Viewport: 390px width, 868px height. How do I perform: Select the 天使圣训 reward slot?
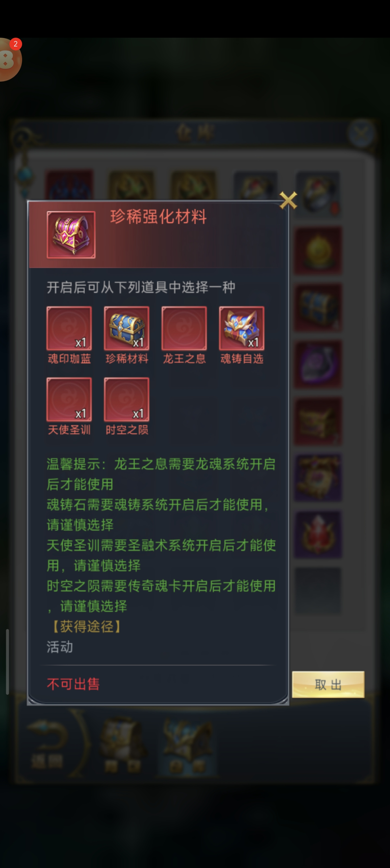(x=69, y=399)
